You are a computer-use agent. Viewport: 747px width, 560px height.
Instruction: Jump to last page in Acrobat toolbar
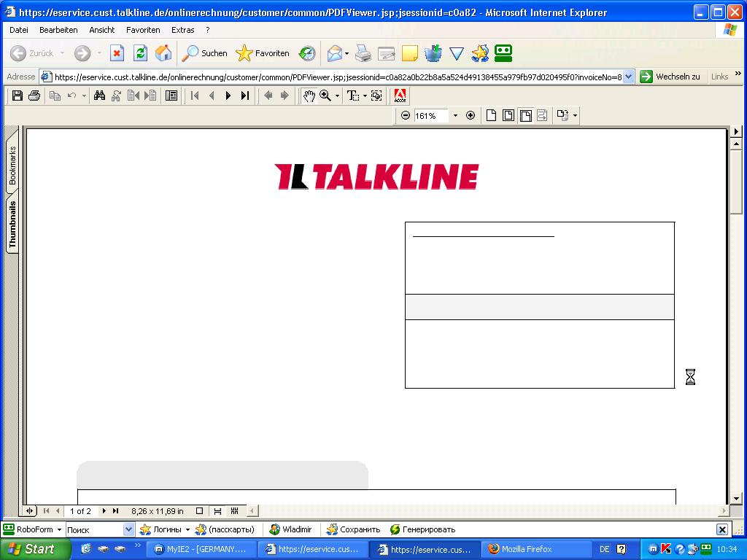pyautogui.click(x=245, y=96)
